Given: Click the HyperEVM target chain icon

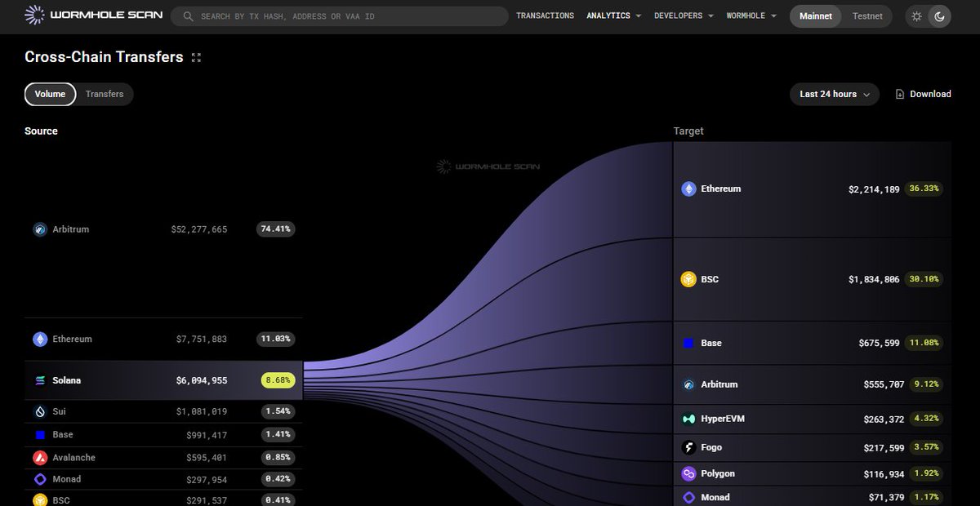Looking at the screenshot, I should [x=688, y=419].
